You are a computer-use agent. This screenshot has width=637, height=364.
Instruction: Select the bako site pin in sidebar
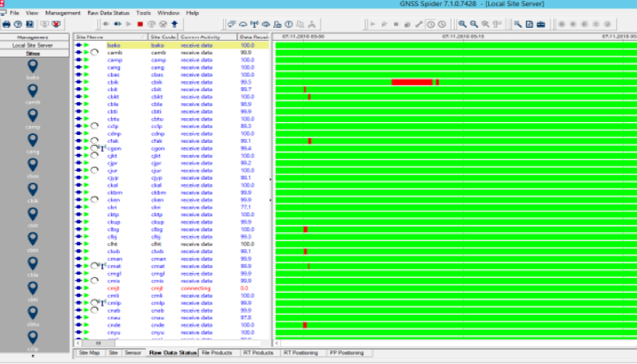pyautogui.click(x=33, y=67)
